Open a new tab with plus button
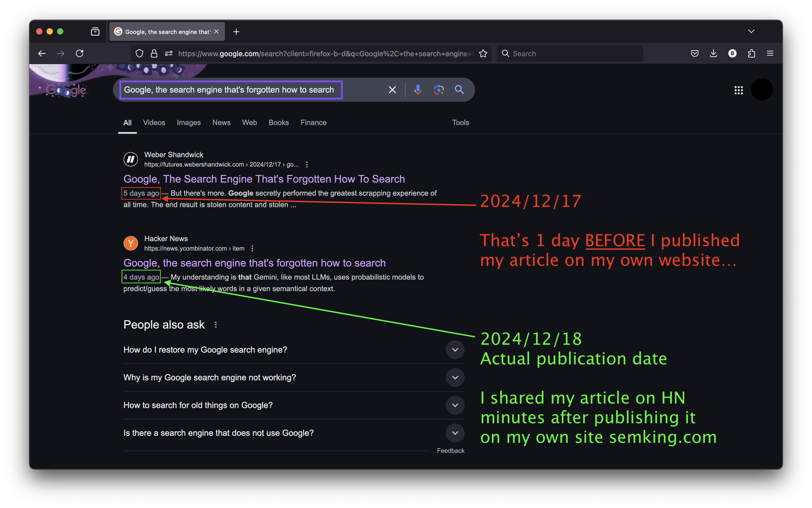 coord(236,32)
